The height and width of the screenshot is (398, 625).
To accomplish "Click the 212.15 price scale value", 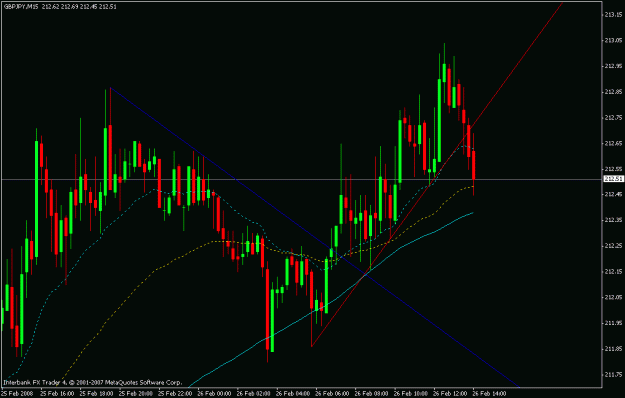I will tap(614, 272).
